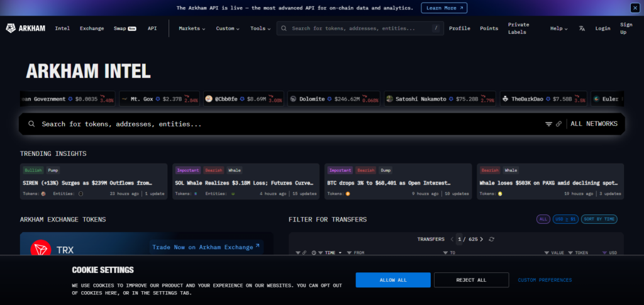Go to the Swap page
This screenshot has height=305, width=644.
pos(120,28)
